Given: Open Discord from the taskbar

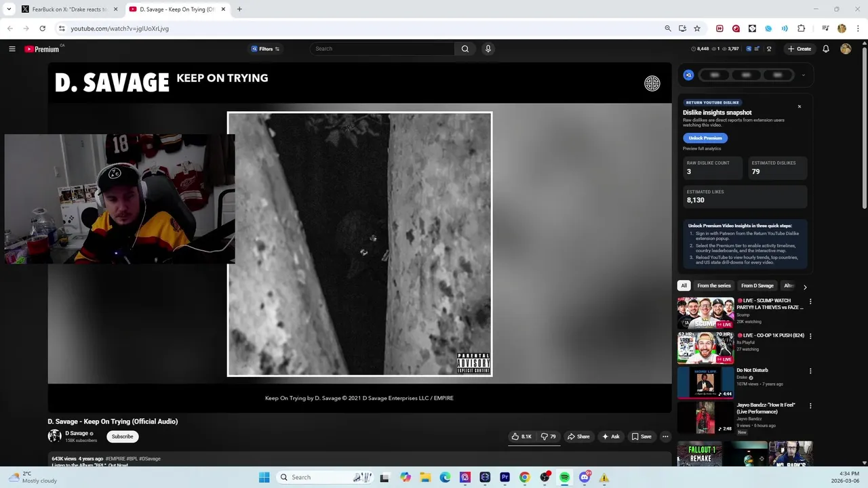Looking at the screenshot, I should point(585,477).
